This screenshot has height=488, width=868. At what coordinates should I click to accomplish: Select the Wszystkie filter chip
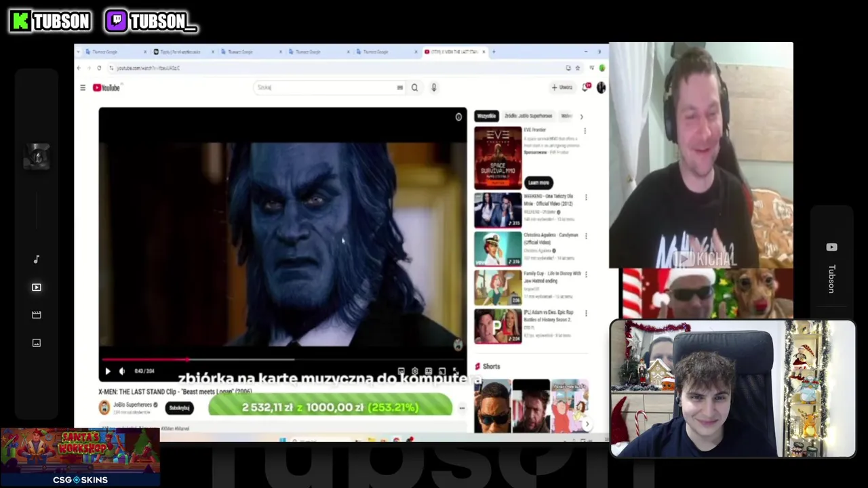(x=486, y=116)
